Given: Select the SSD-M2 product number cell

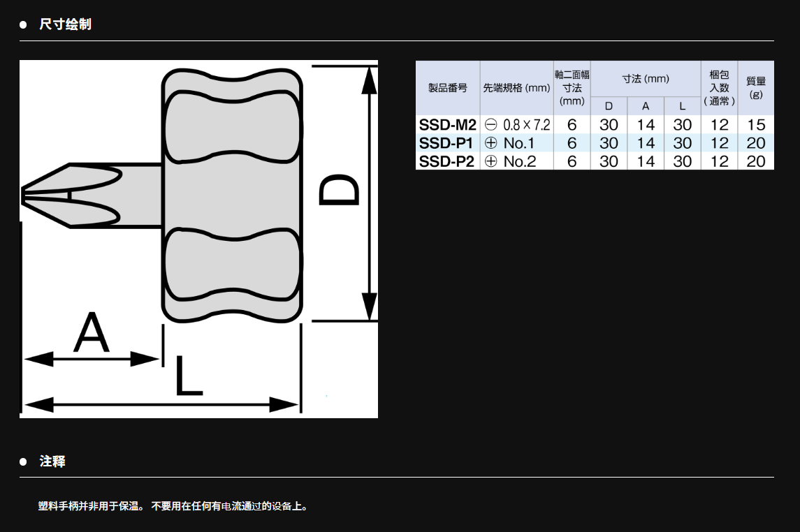Looking at the screenshot, I should click(x=447, y=125).
